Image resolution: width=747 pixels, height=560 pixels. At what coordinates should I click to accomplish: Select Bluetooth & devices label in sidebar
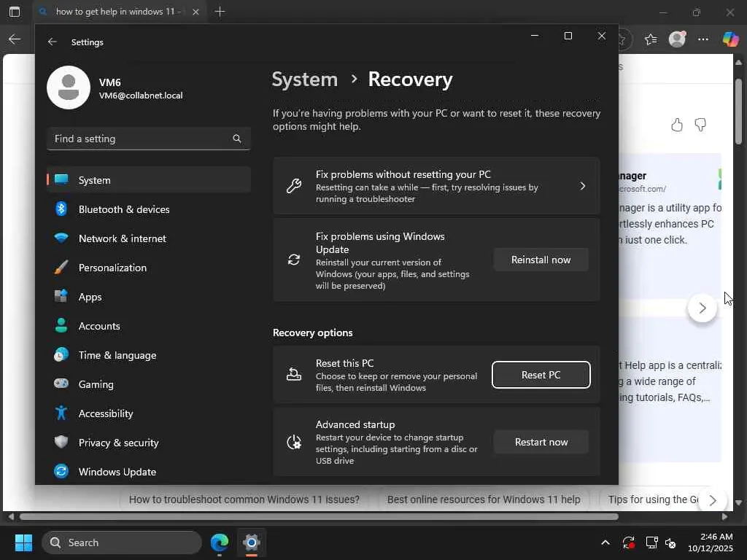pyautogui.click(x=124, y=209)
